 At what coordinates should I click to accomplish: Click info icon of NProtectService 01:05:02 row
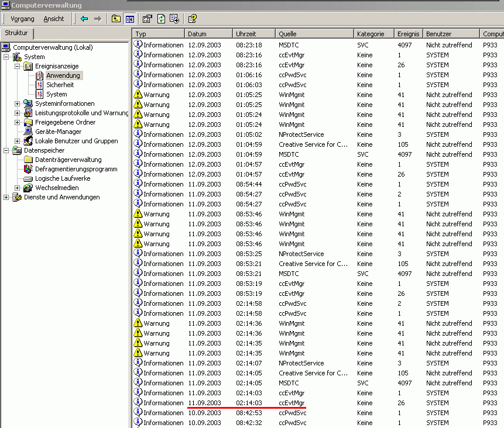pyautogui.click(x=138, y=134)
